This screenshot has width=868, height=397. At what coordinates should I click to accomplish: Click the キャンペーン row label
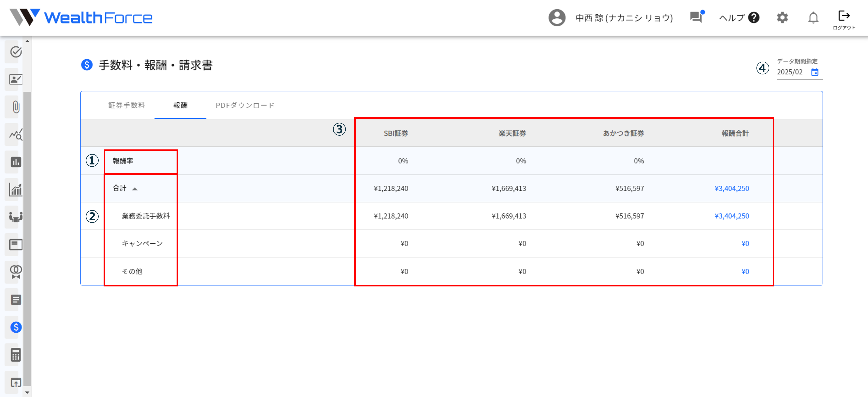pos(142,244)
